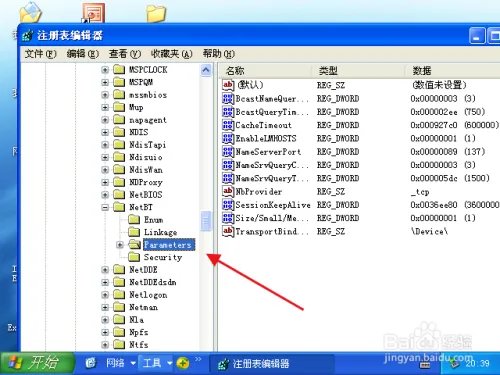Open the 帮助(H) menu
The image size is (500, 375).
click(x=219, y=54)
